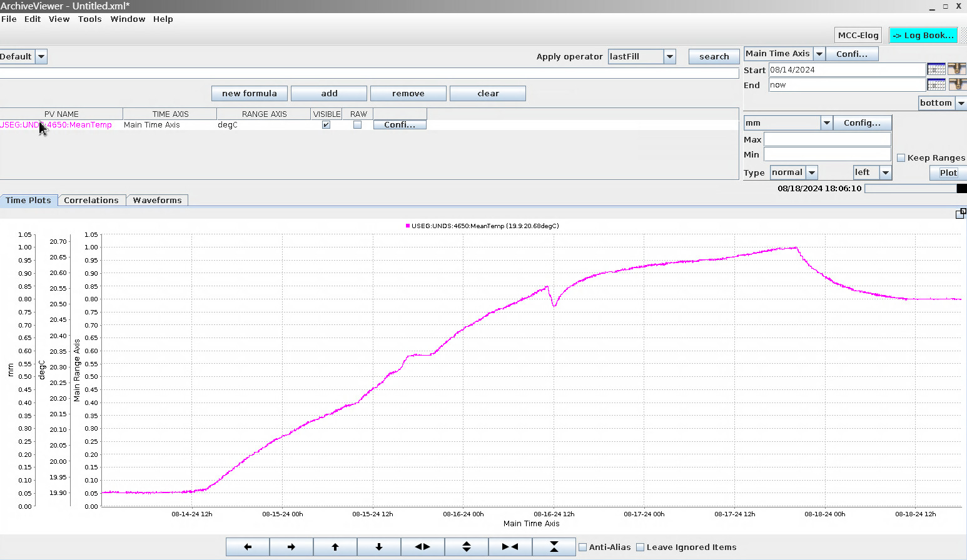Click into the Max range field

click(x=827, y=139)
